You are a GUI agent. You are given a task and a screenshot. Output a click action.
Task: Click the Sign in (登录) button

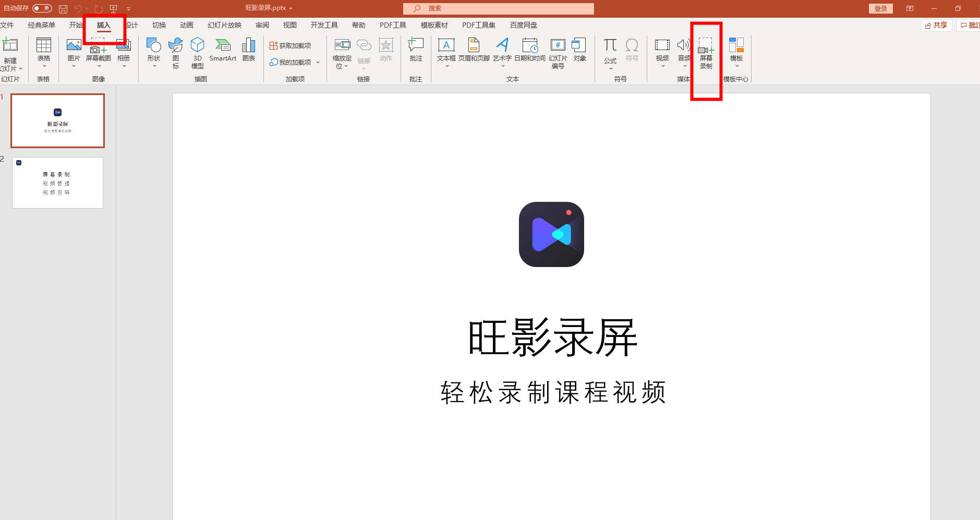point(881,8)
